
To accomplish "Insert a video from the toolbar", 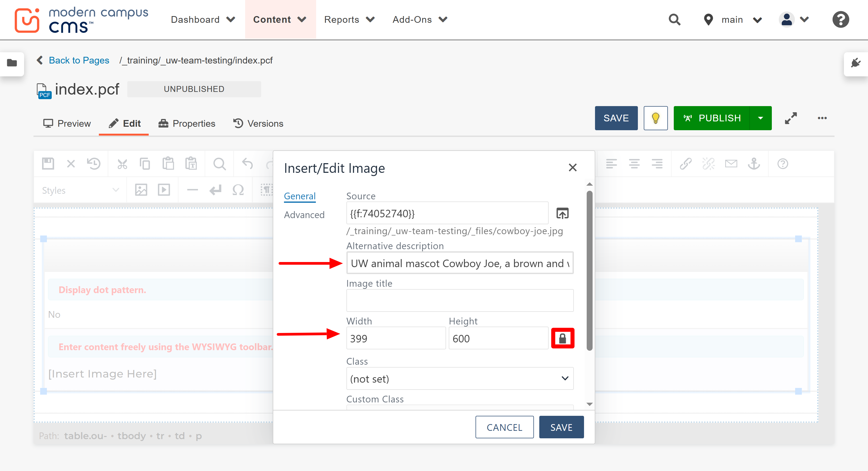I will (164, 190).
